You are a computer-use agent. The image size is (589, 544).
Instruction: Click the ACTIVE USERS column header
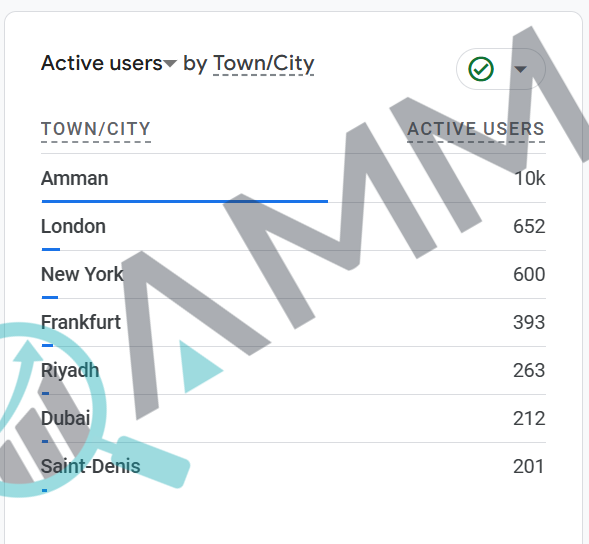tap(476, 129)
